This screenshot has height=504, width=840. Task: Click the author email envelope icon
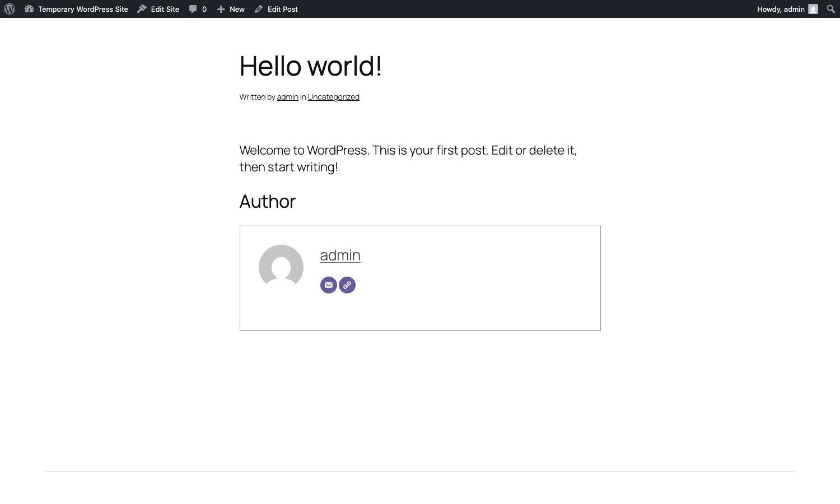click(x=329, y=285)
